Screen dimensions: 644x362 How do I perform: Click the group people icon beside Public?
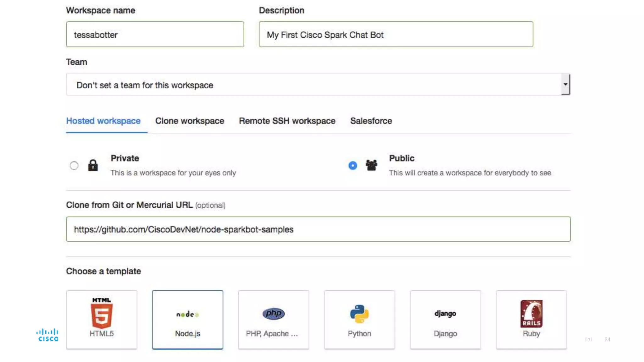pos(371,165)
